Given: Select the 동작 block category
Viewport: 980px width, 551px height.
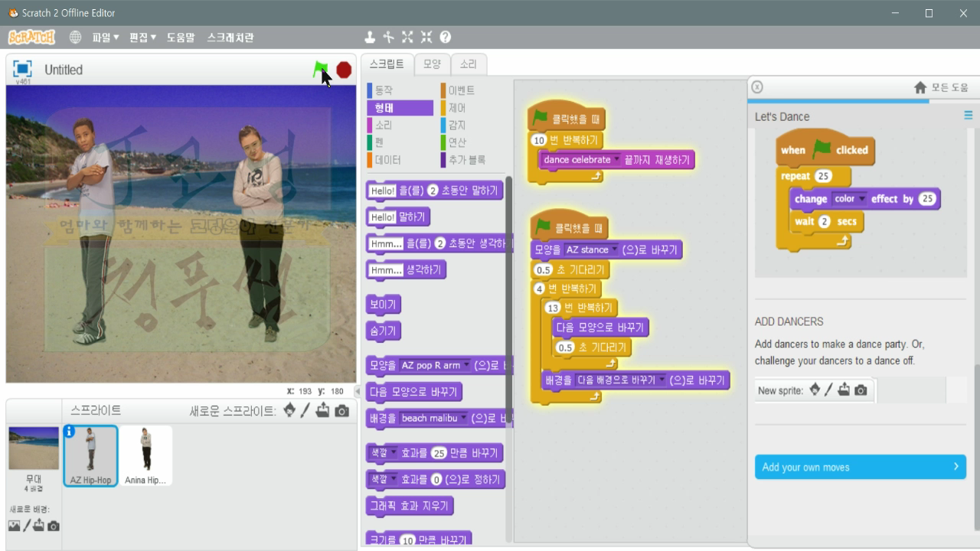Looking at the screenshot, I should pos(399,90).
